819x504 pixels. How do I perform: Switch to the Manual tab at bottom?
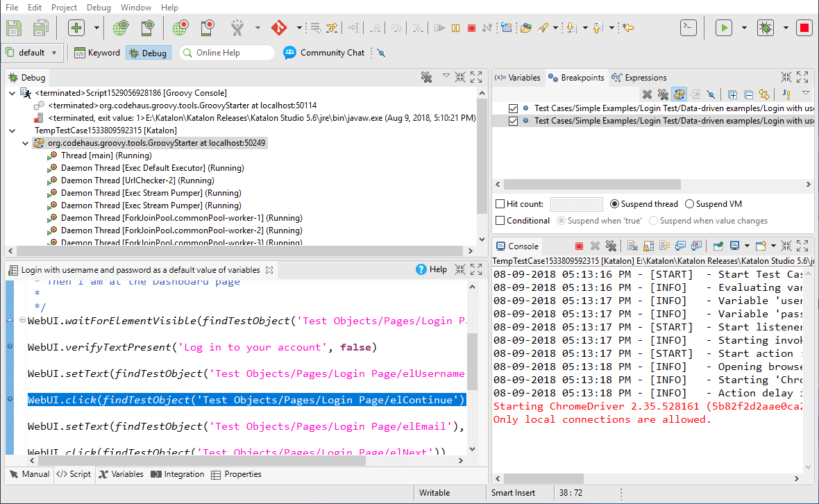[x=30, y=474]
